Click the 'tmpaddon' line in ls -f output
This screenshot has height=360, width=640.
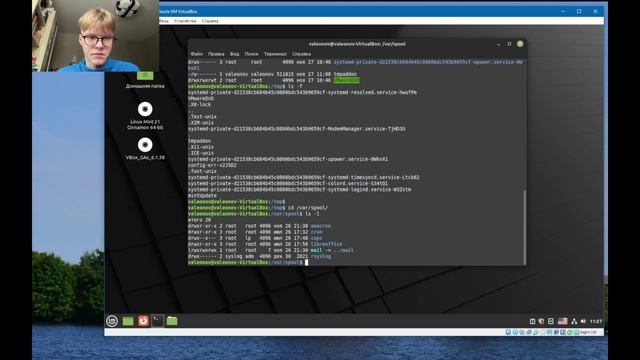(x=199, y=141)
